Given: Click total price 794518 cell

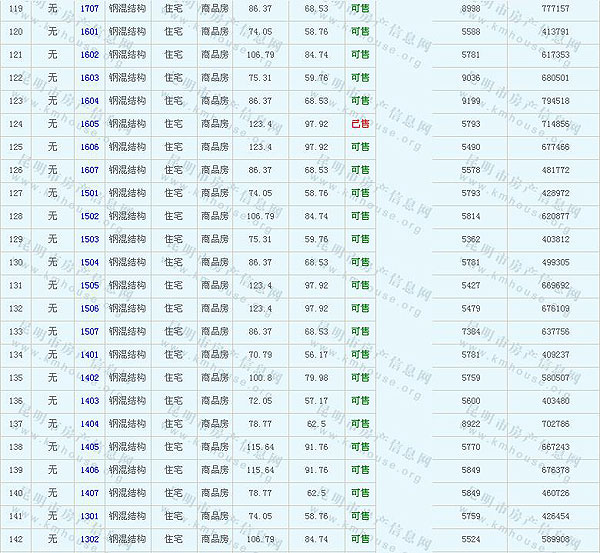Looking at the screenshot, I should (555, 101).
